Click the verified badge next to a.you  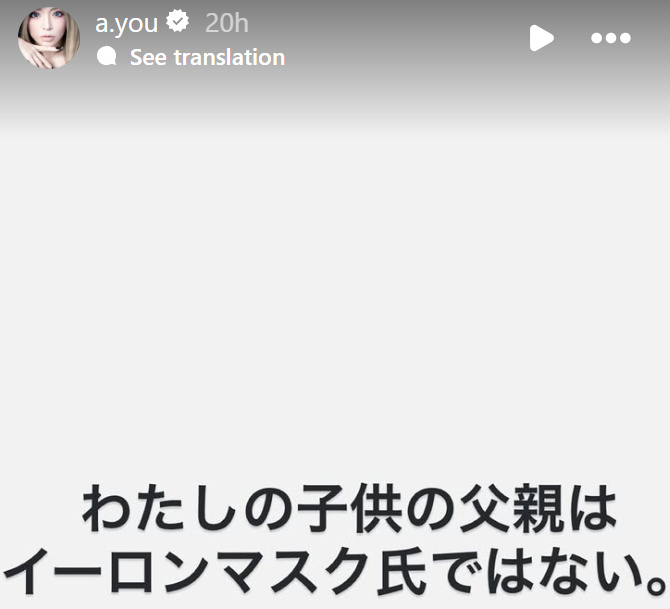178,21
